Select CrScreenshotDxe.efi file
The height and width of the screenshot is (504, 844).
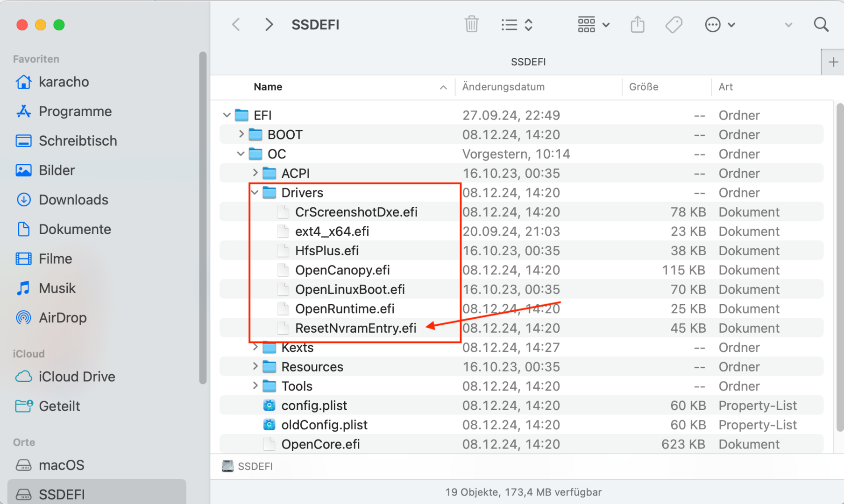[x=521, y=212]
